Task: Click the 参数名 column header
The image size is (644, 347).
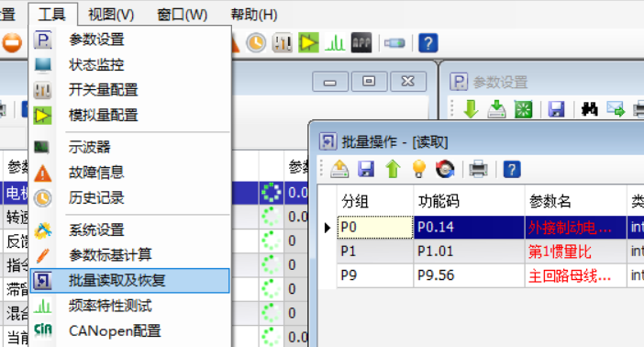Action: click(x=576, y=201)
